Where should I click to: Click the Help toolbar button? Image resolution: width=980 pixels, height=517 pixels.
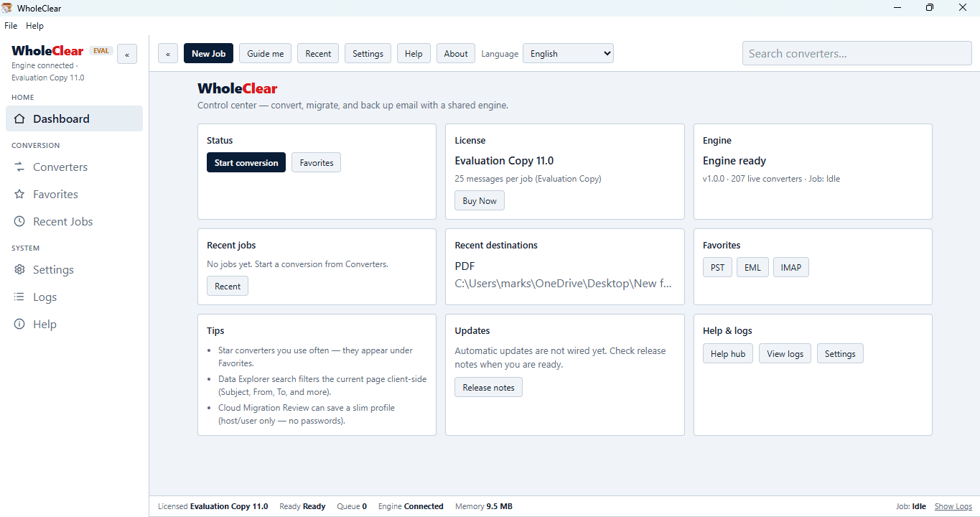[x=414, y=53]
